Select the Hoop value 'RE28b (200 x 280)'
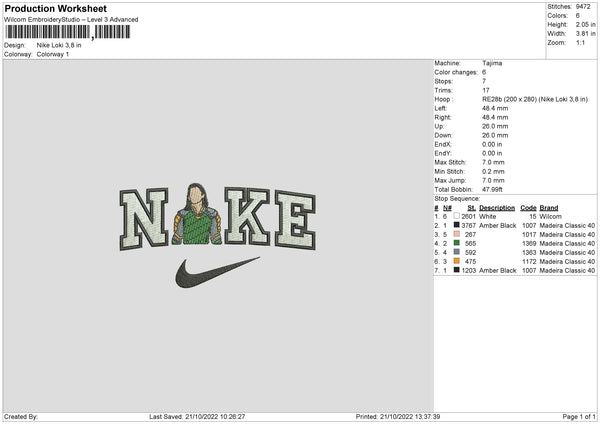The width and height of the screenshot is (600, 424). click(509, 99)
